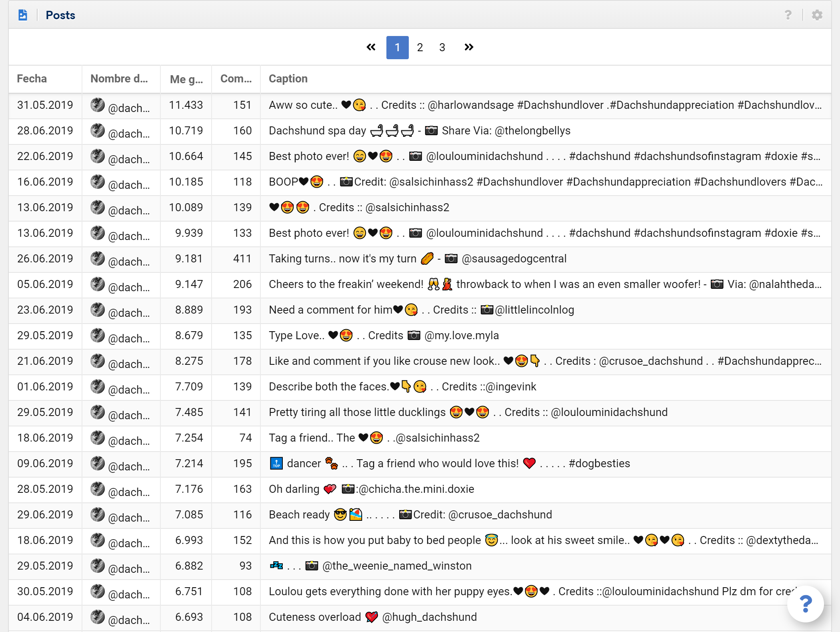Open the @dach... username in 28.06.2019 row

129,134
